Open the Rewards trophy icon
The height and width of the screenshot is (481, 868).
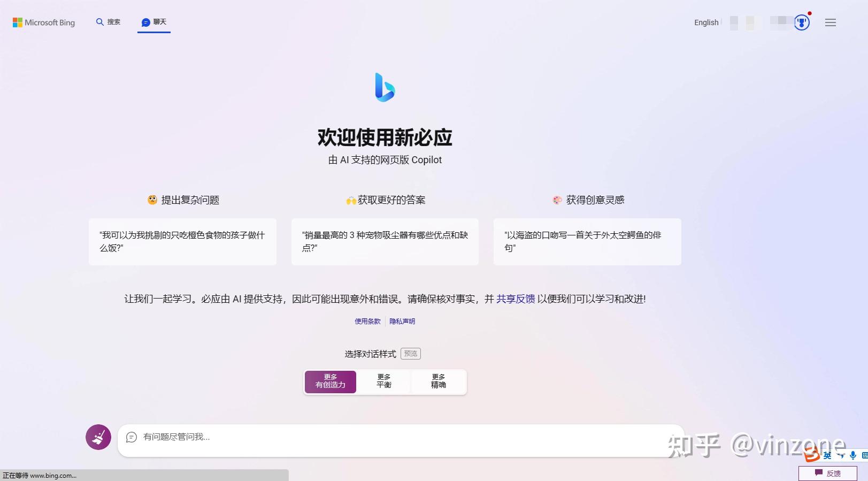[x=801, y=22]
